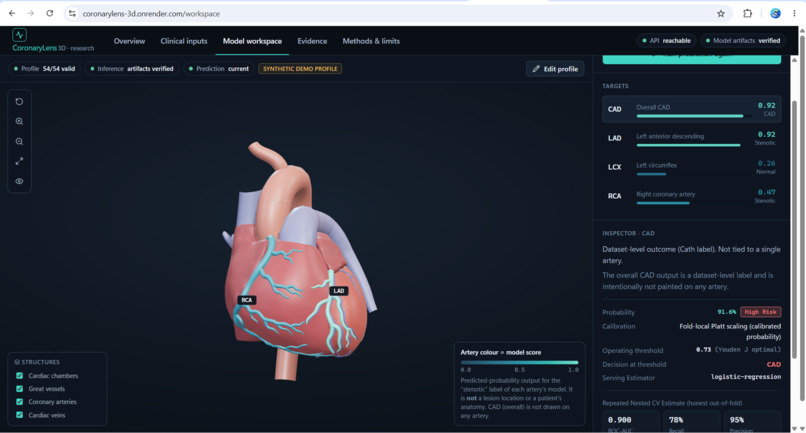806x433 pixels.
Task: Uncheck the Cardiac veins structure
Action: (x=20, y=415)
